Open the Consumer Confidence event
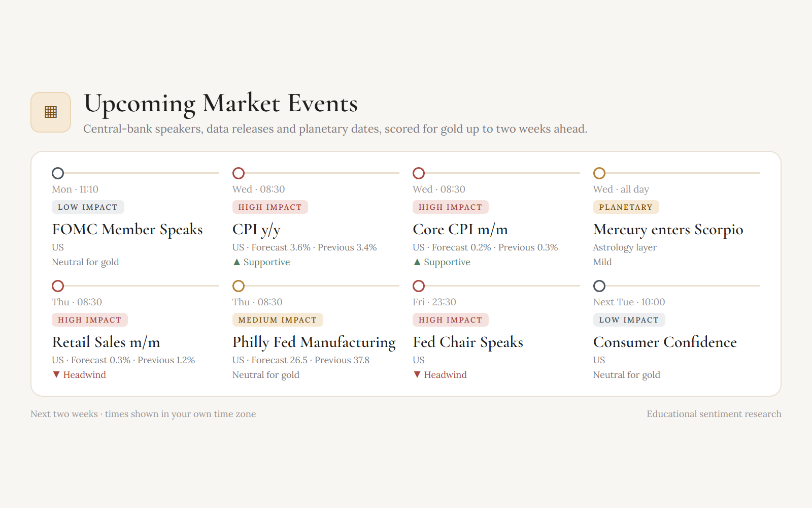This screenshot has height=508, width=812. tap(665, 342)
